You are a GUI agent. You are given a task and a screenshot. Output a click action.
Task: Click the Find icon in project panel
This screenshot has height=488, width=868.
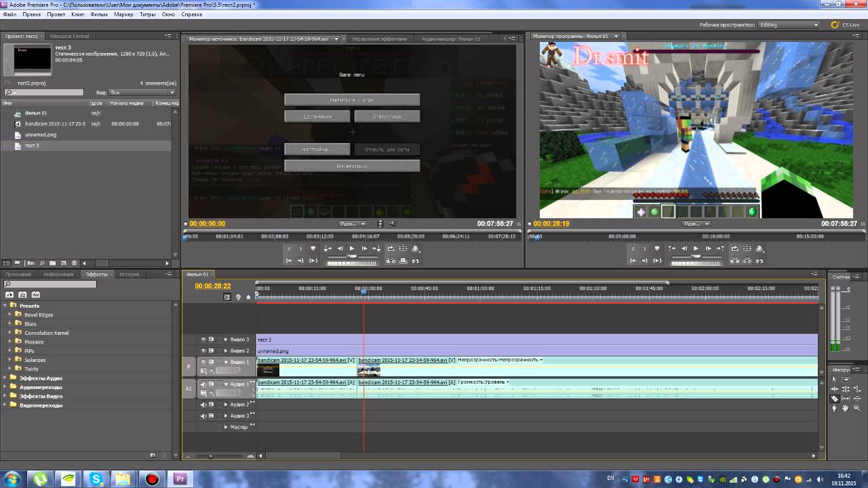point(41,263)
